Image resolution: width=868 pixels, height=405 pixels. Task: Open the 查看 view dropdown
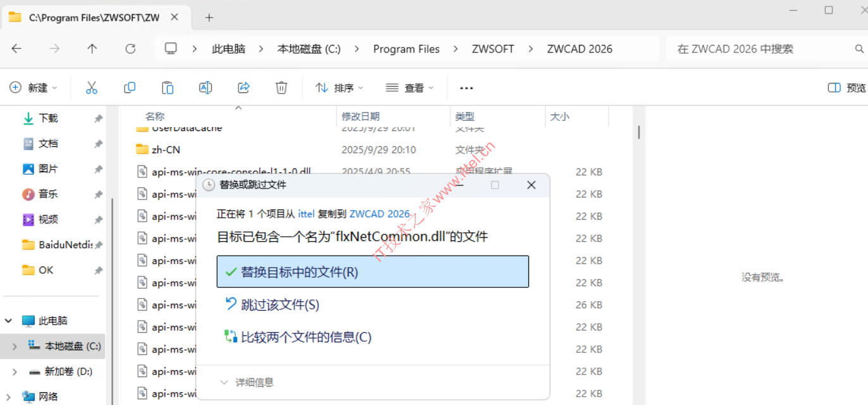(410, 88)
